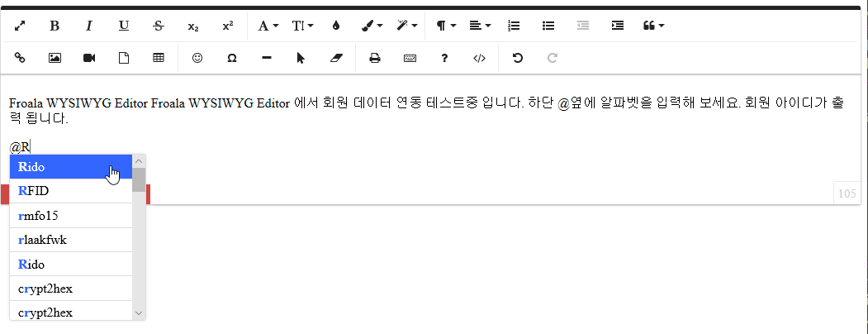The image size is (868, 334).
Task: Insert an unordered bullet list
Action: tap(548, 26)
